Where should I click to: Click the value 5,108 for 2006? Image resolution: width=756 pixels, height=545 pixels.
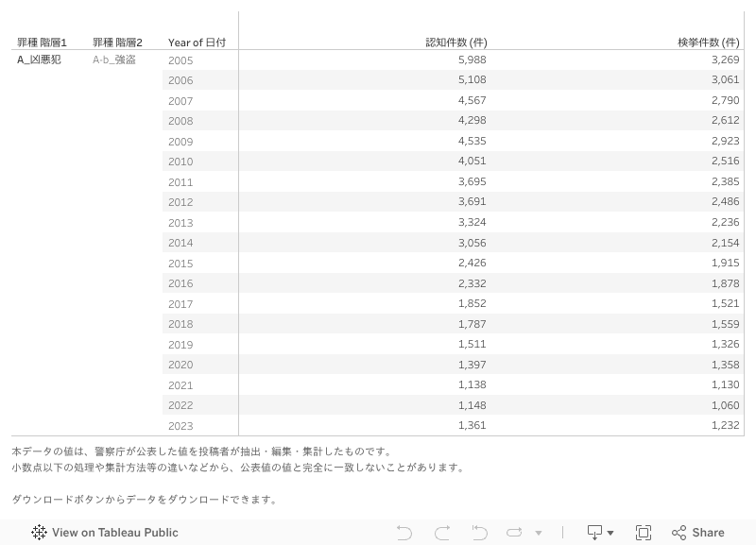click(x=472, y=80)
